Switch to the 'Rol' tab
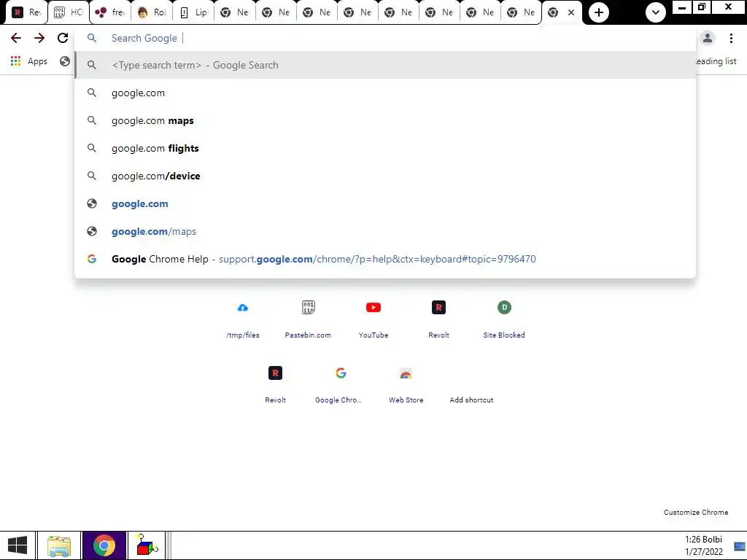747x560 pixels. click(x=152, y=12)
